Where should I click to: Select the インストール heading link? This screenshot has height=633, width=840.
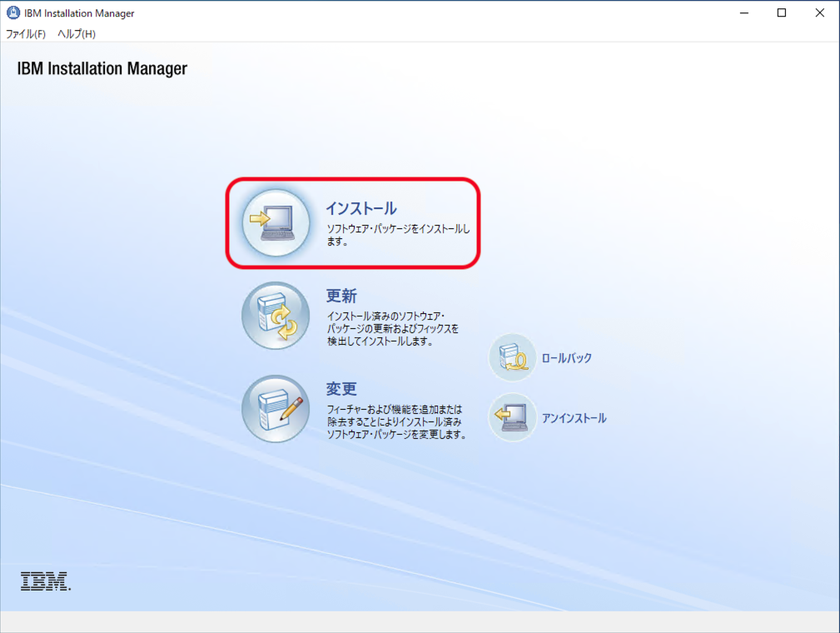pyautogui.click(x=361, y=208)
